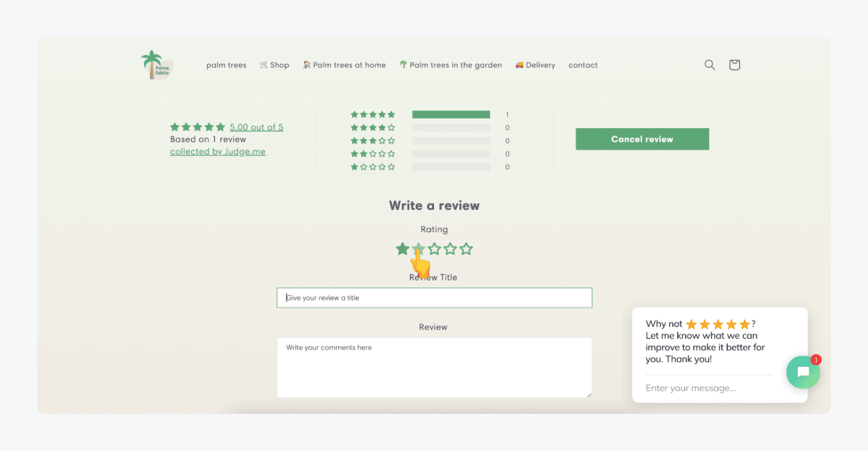This screenshot has width=868, height=451.
Task: Open Palm trees at home page
Action: point(344,65)
